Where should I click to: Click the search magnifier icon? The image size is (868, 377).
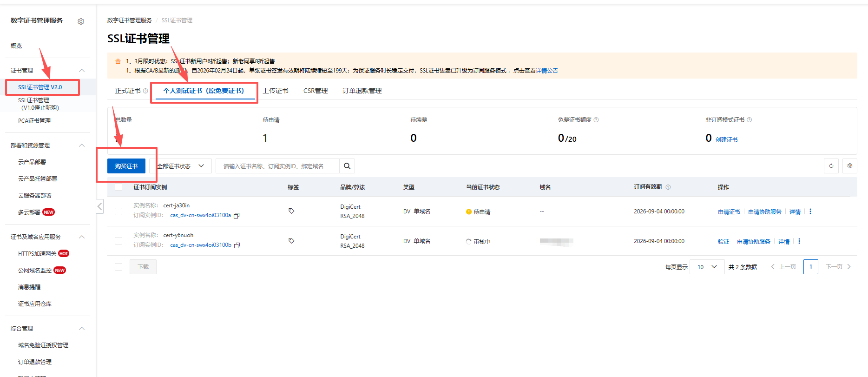pyautogui.click(x=347, y=166)
